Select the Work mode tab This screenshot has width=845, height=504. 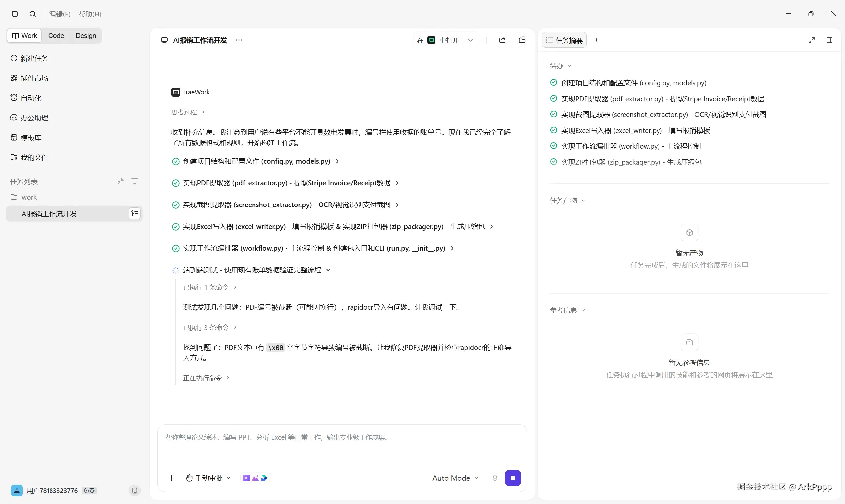(x=24, y=36)
